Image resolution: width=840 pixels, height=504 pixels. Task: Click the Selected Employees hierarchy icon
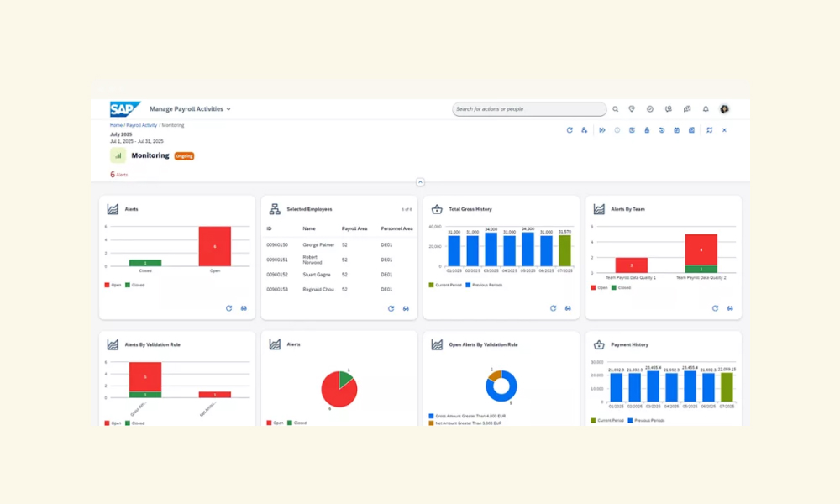tap(275, 209)
